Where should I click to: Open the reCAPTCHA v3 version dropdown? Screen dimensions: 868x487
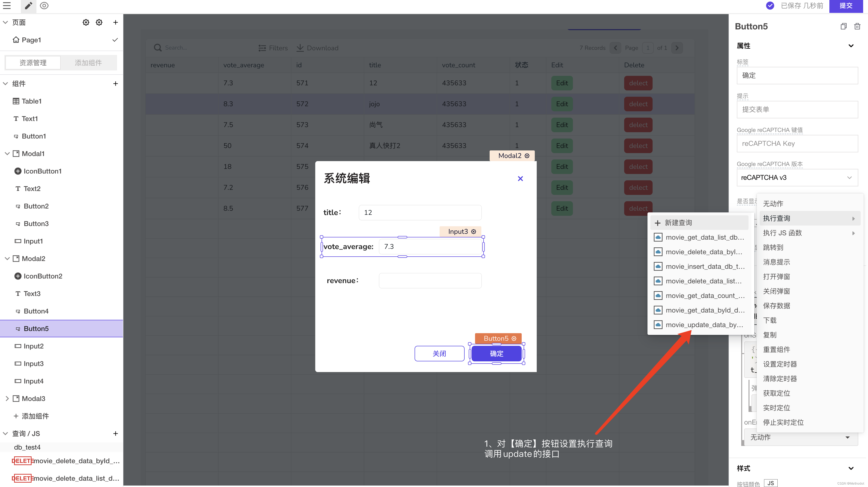(x=797, y=178)
